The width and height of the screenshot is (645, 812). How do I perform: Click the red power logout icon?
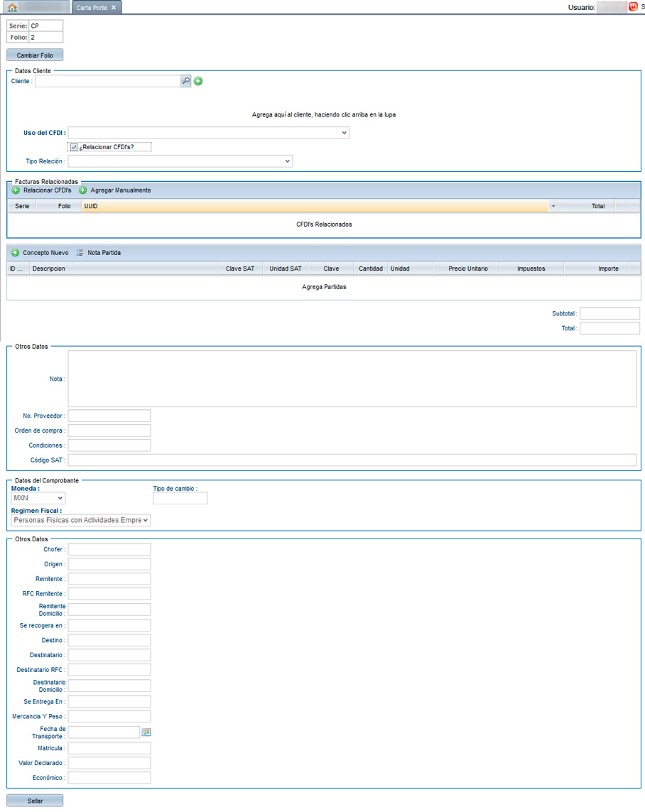click(633, 7)
